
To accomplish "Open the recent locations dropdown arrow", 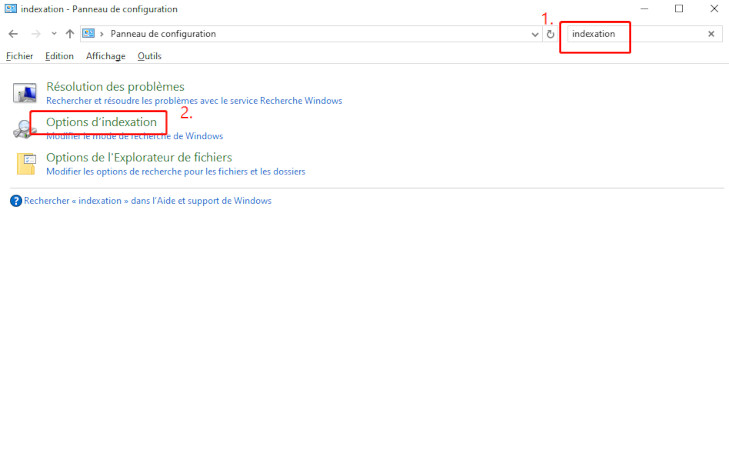I will (54, 34).
